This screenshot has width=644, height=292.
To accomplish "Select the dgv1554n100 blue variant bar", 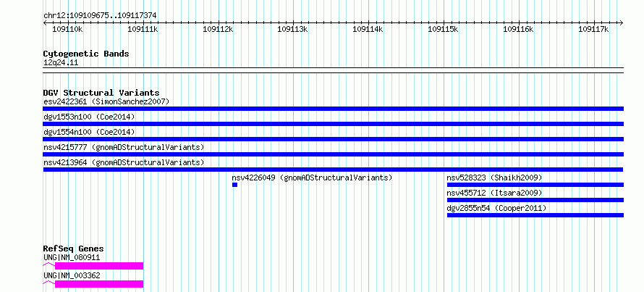I will (334, 139).
